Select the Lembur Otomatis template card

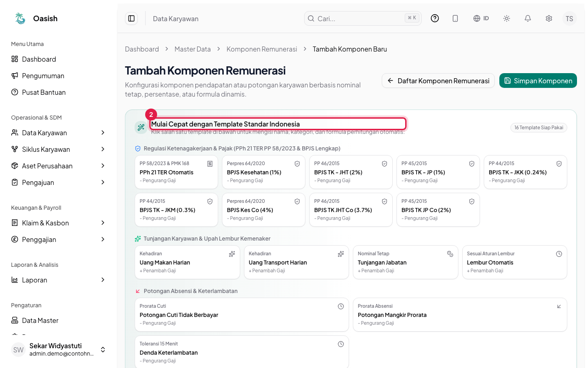514,262
